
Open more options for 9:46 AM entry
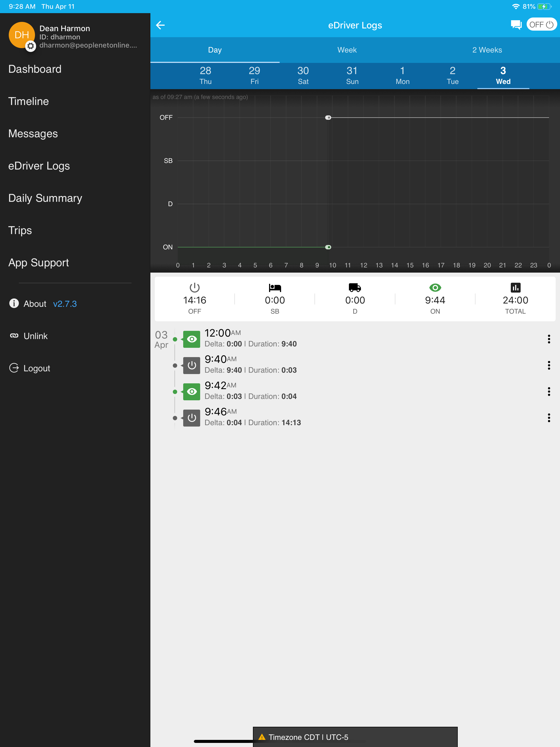[x=549, y=418]
